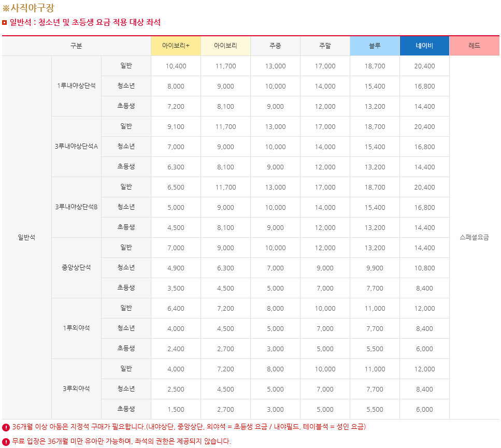
Task: Click the 16,800 네이비 price for 3루내야상단석A 청소년
Action: click(x=424, y=147)
